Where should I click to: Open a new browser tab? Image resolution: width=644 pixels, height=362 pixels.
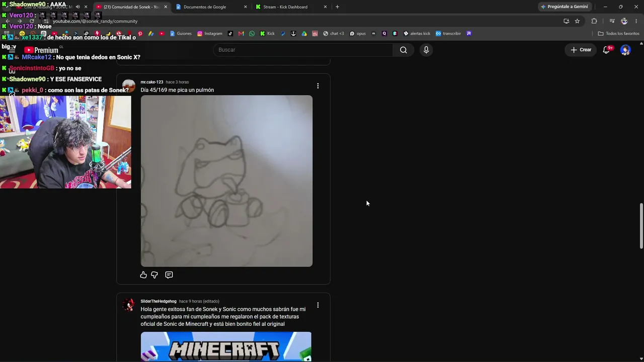click(x=337, y=7)
